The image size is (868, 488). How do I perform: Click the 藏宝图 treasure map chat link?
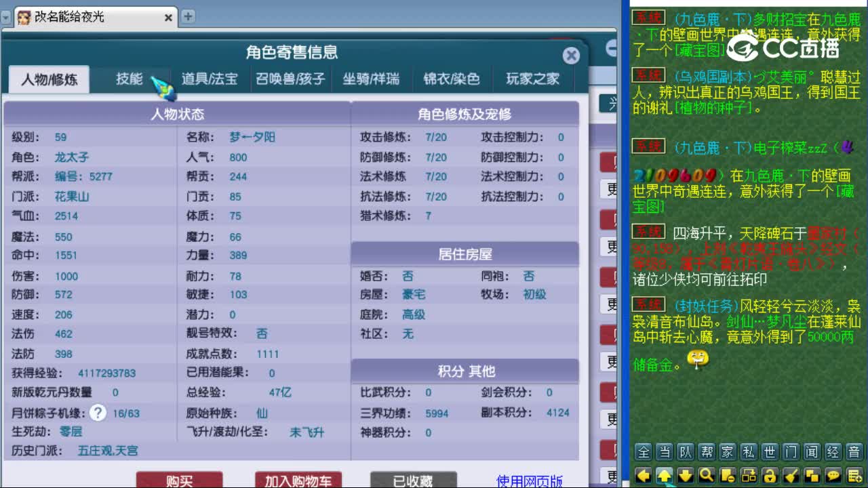pos(699,51)
